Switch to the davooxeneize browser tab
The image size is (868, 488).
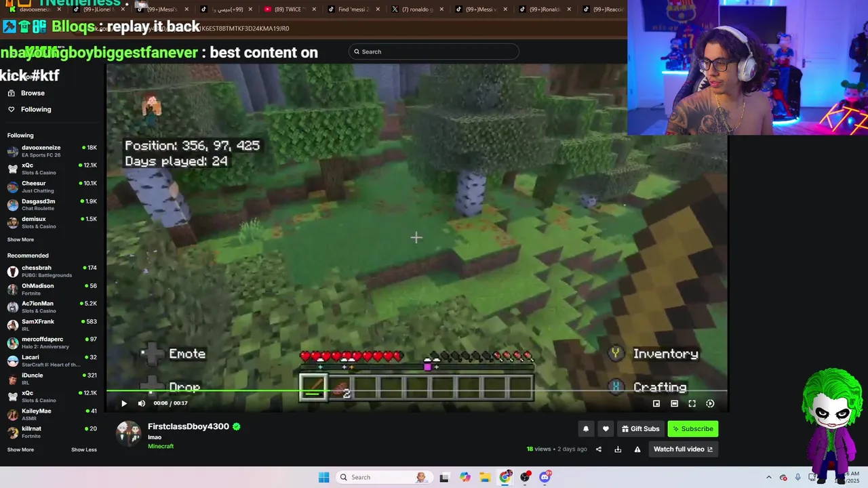[34, 9]
